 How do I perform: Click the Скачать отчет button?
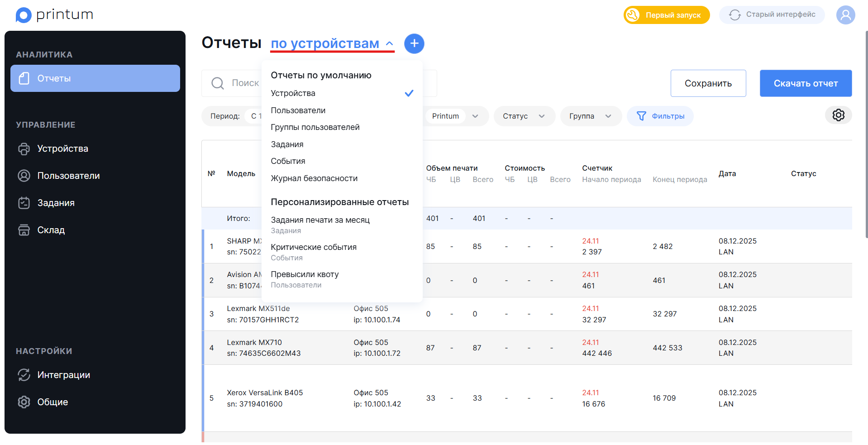pyautogui.click(x=806, y=83)
